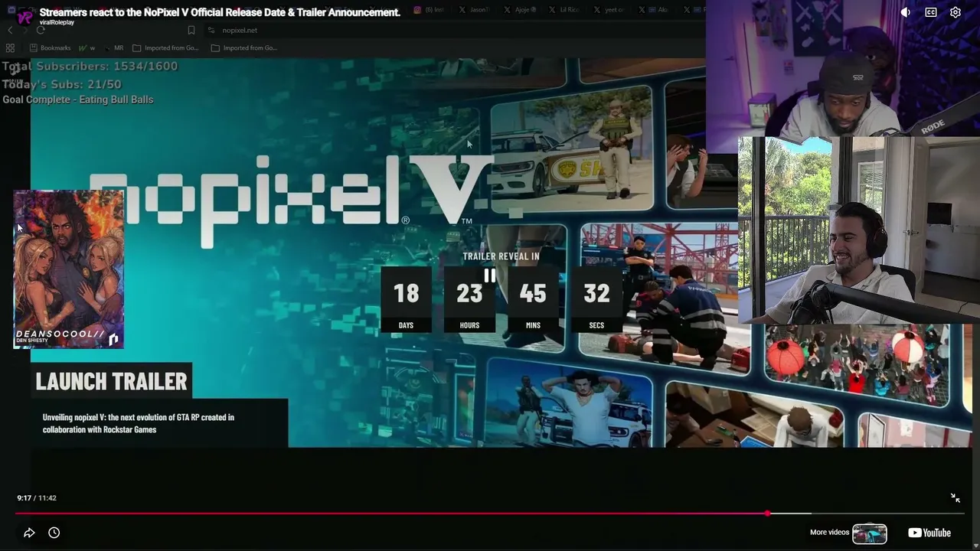Click the 'Total Subscribers: 1534/1600' overlay text
Image resolution: width=980 pixels, height=551 pixels.
pyautogui.click(x=90, y=67)
